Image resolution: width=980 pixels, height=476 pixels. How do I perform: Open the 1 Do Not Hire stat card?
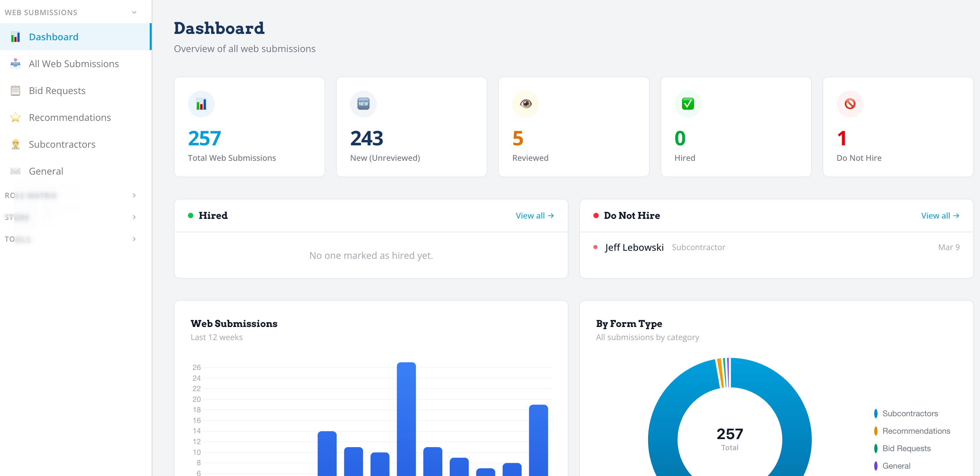pyautogui.click(x=898, y=127)
